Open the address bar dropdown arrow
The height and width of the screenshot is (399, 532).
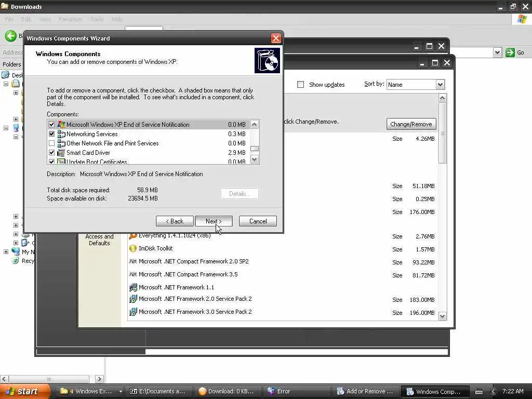coord(497,52)
